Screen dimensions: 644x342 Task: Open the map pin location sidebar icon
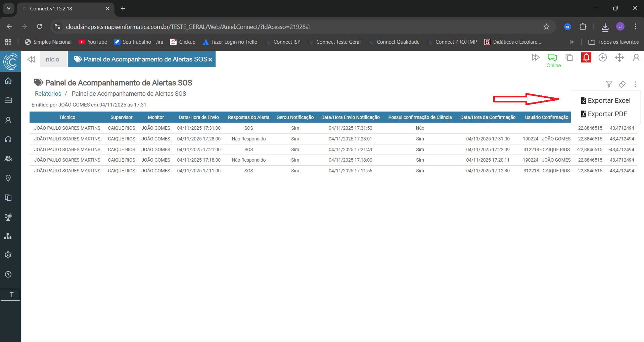pos(8,178)
